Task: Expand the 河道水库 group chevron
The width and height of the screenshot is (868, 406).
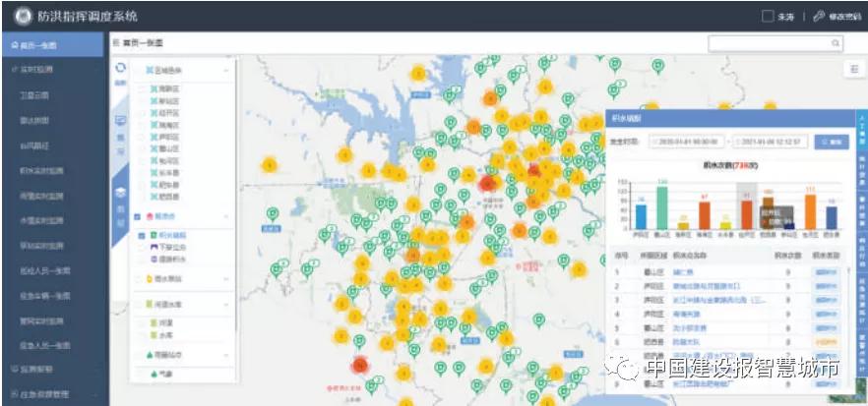Action: point(226,305)
